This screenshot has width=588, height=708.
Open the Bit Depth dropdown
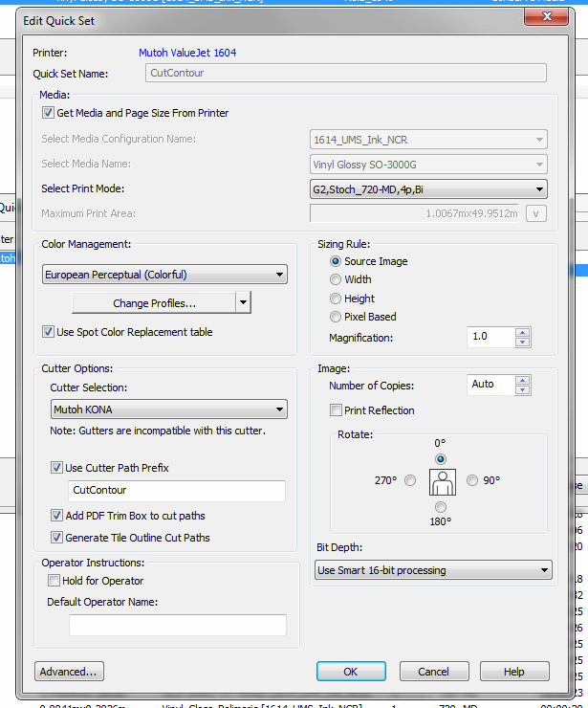pos(433,570)
